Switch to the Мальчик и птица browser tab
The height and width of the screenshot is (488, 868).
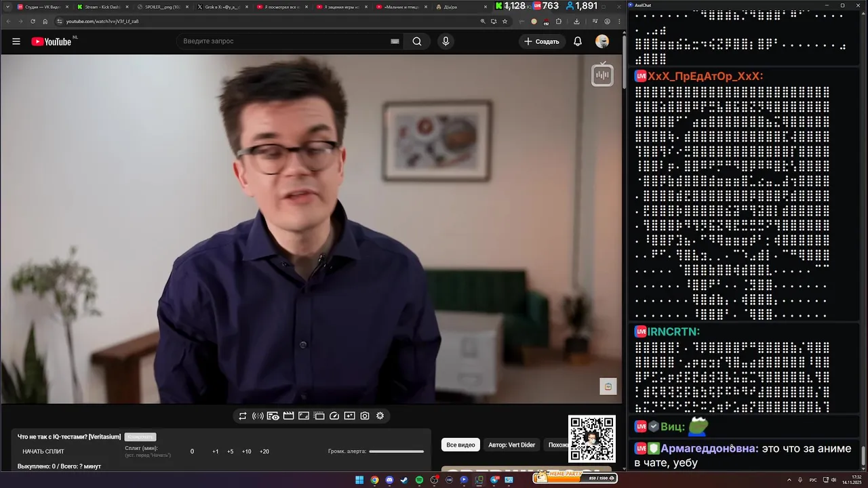[400, 7]
